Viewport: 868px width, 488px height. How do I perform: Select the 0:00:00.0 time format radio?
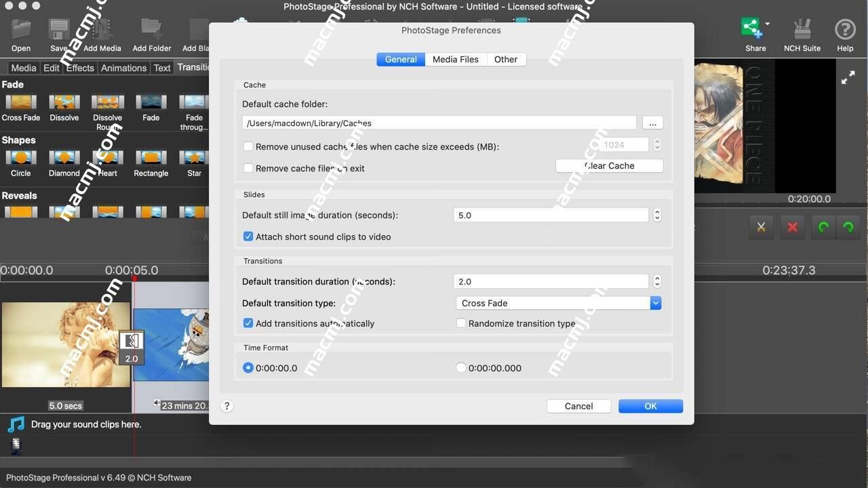pyautogui.click(x=248, y=367)
